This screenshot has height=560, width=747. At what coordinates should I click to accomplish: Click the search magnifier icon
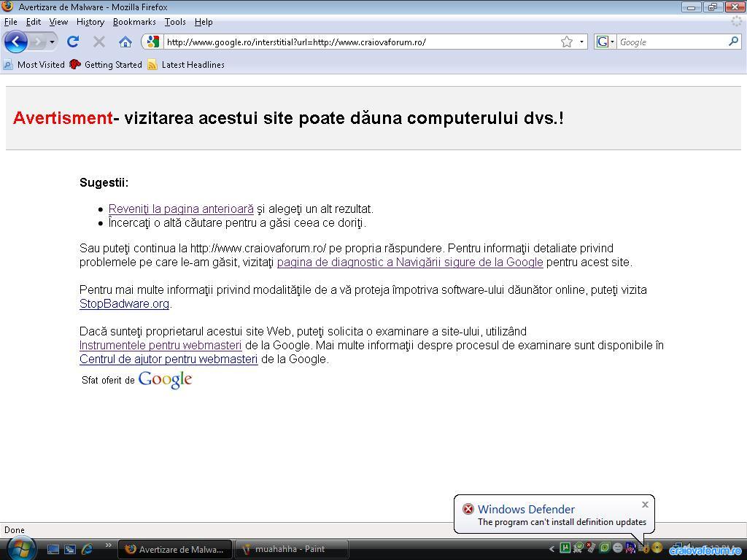[733, 42]
